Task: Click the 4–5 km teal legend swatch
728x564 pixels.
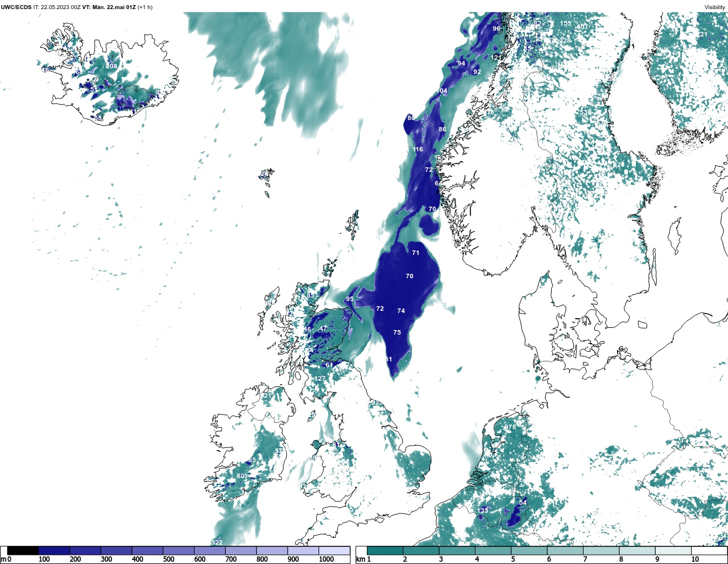Action: coord(493,550)
